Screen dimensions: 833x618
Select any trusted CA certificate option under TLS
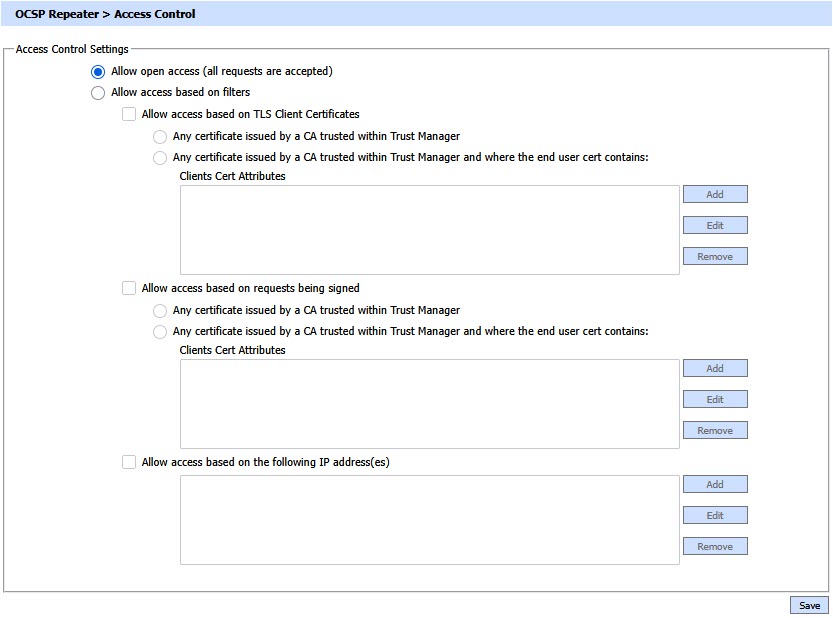click(x=160, y=137)
